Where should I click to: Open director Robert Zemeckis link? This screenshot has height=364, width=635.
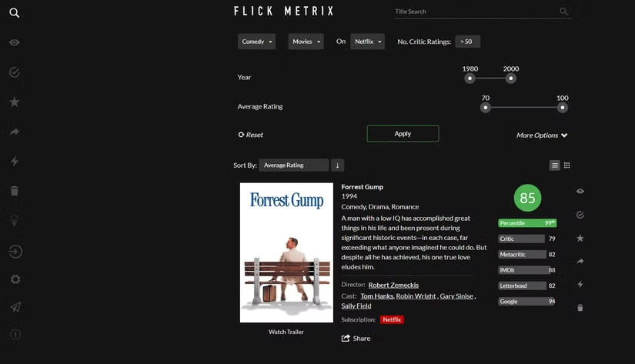coord(393,285)
